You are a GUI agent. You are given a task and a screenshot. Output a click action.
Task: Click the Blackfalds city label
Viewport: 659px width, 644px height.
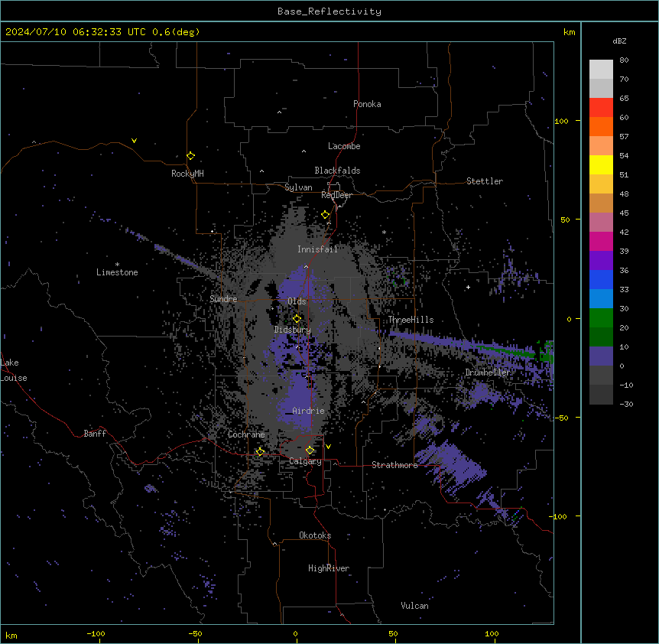click(337, 171)
